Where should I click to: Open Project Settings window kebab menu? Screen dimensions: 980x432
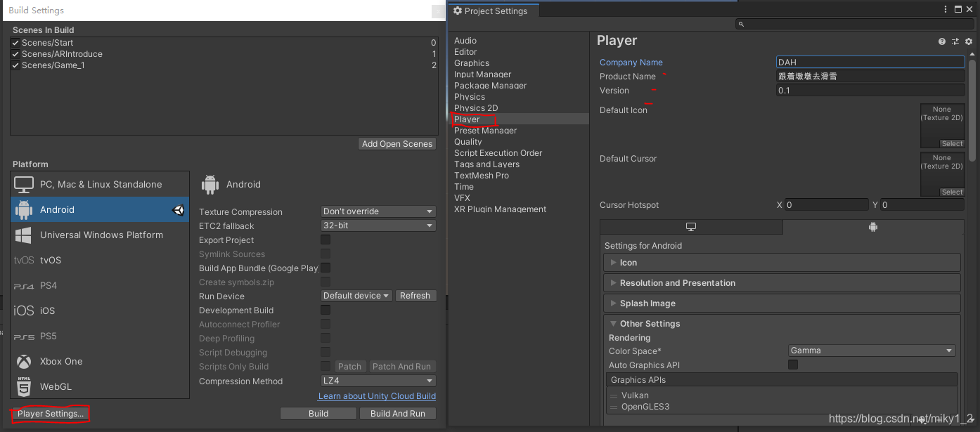point(946,10)
